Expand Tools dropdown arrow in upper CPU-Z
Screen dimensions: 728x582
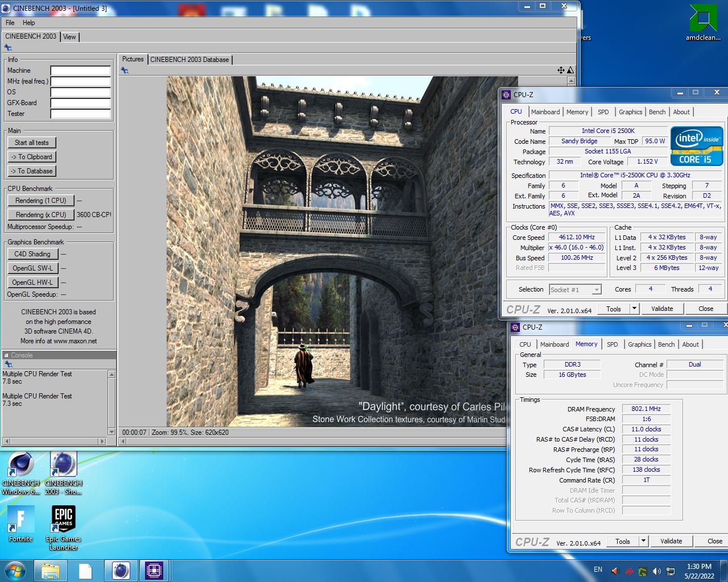click(634, 309)
